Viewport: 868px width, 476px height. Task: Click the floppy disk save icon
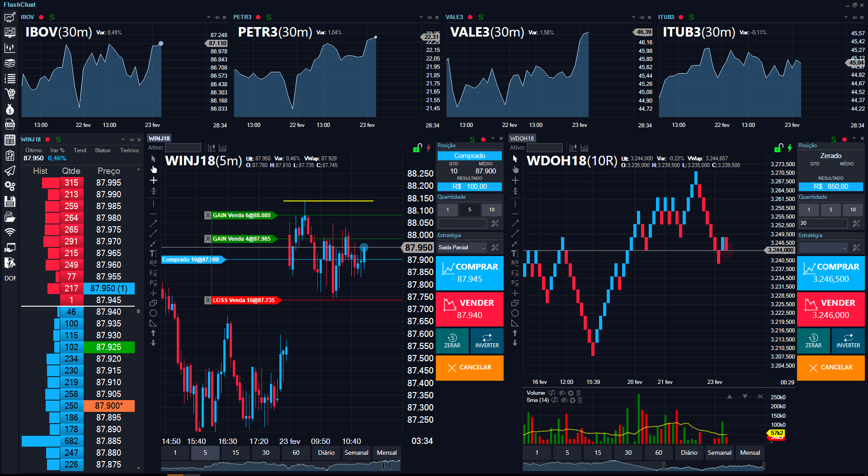pos(9,201)
